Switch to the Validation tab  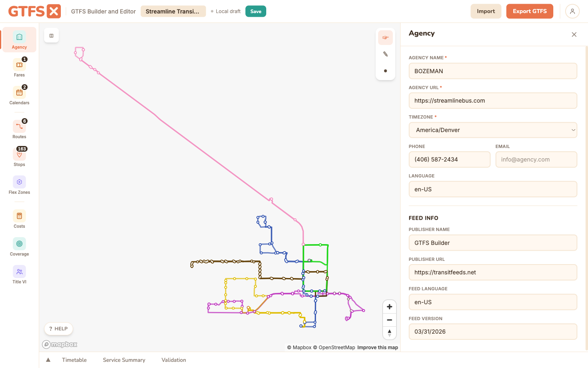click(174, 360)
